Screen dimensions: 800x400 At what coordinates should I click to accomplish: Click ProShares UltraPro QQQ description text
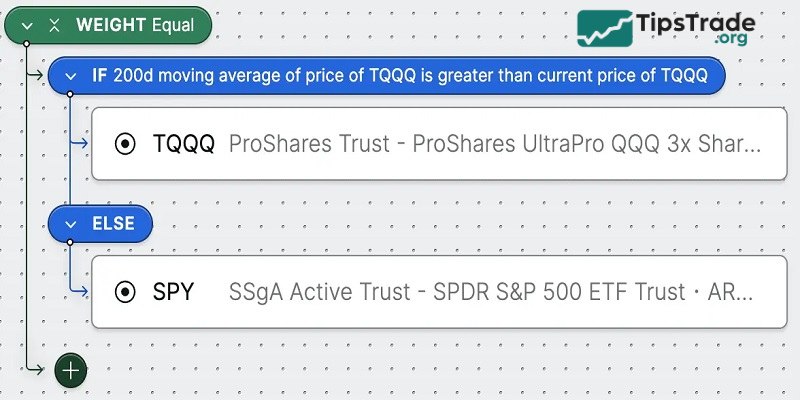[494, 143]
